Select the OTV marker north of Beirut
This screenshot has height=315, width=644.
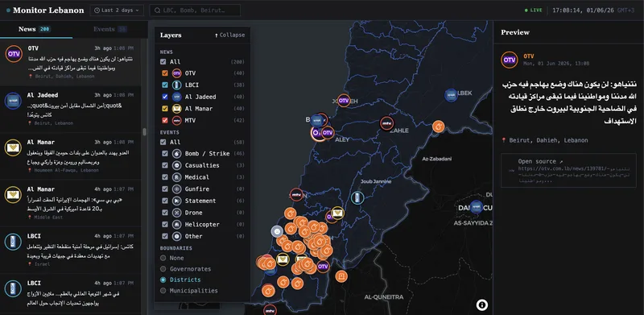pyautogui.click(x=344, y=101)
